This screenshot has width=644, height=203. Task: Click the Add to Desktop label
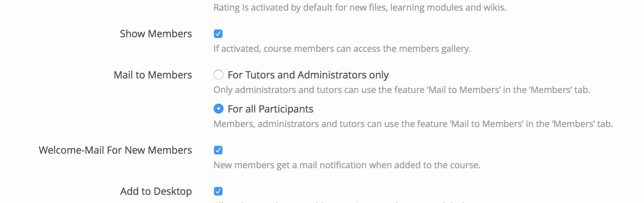(156, 191)
